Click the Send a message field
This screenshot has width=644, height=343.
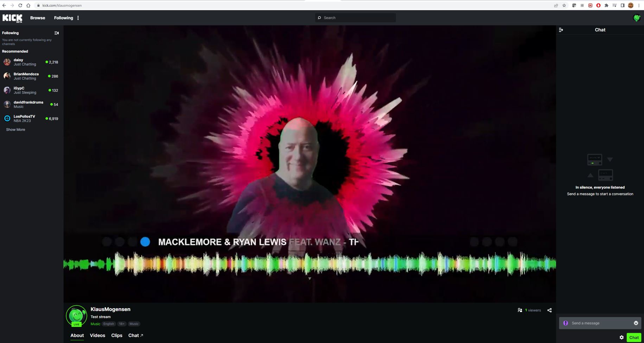coord(600,323)
